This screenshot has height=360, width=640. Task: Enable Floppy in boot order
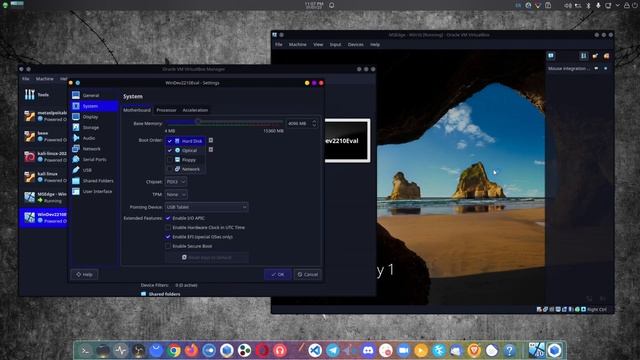170,160
